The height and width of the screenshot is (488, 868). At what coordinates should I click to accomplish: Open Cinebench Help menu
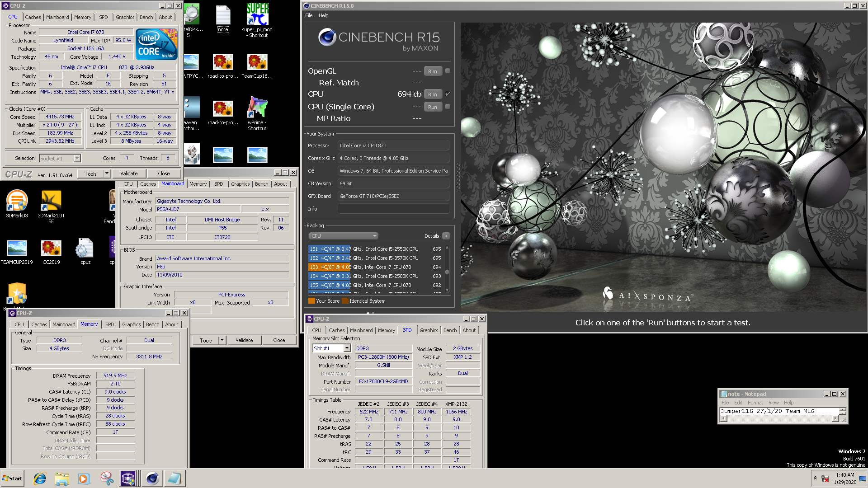pos(323,15)
